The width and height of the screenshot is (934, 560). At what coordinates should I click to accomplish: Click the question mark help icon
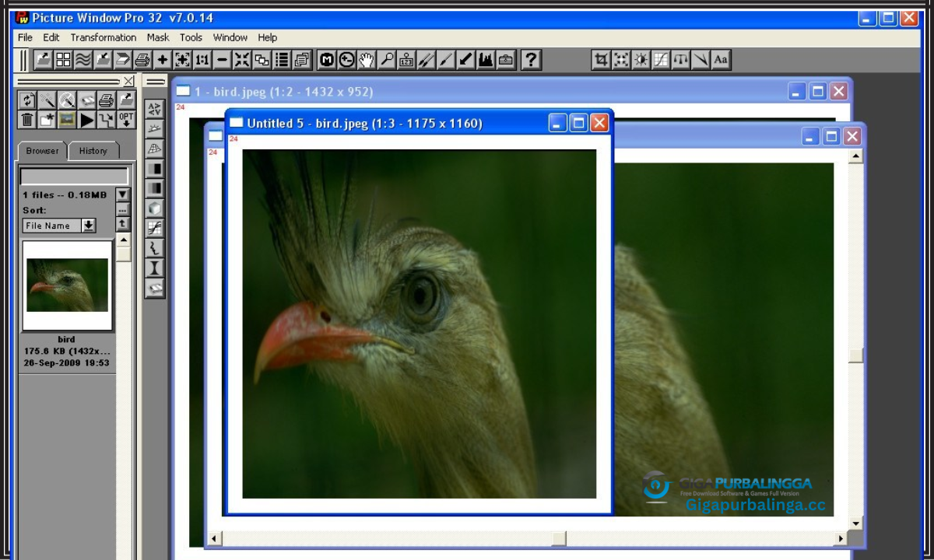[532, 60]
